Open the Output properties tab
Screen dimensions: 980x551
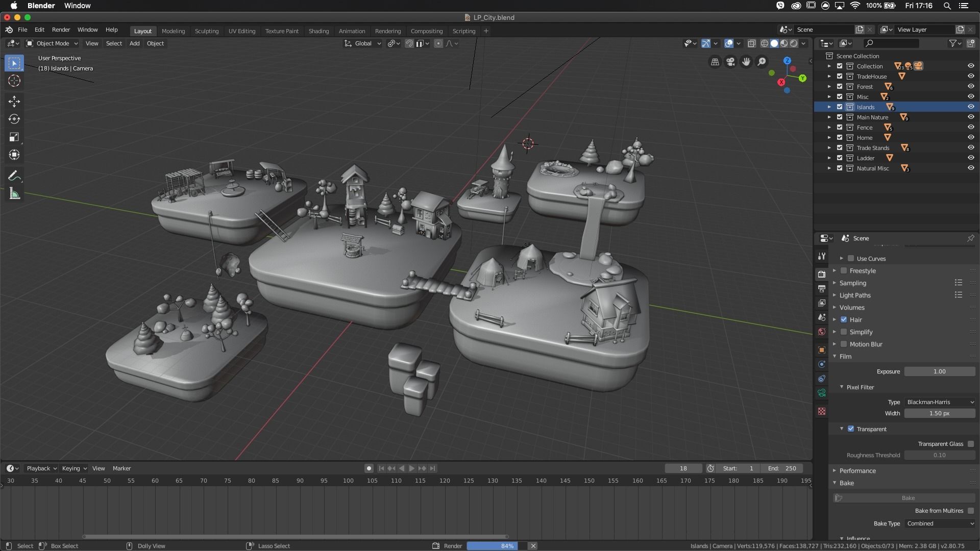point(821,289)
